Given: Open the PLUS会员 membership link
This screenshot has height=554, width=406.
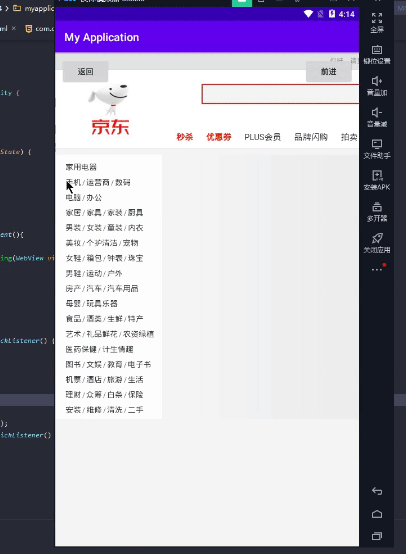Looking at the screenshot, I should (263, 137).
